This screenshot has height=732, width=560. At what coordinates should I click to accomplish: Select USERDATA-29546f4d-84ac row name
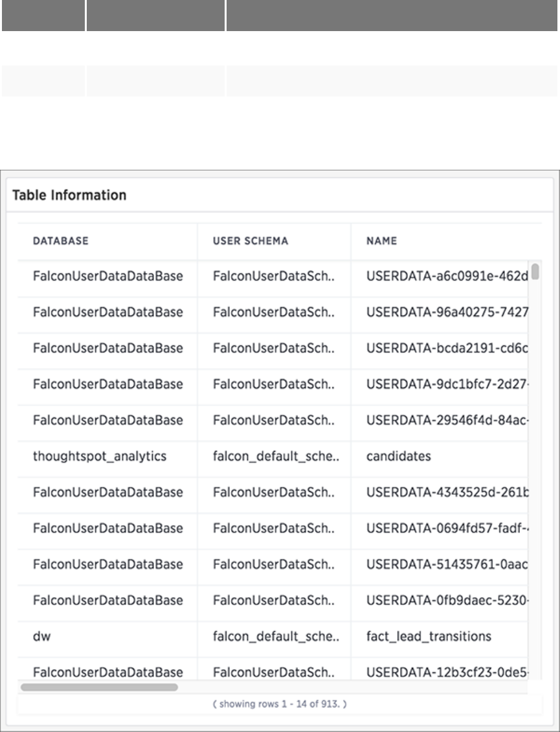point(447,420)
